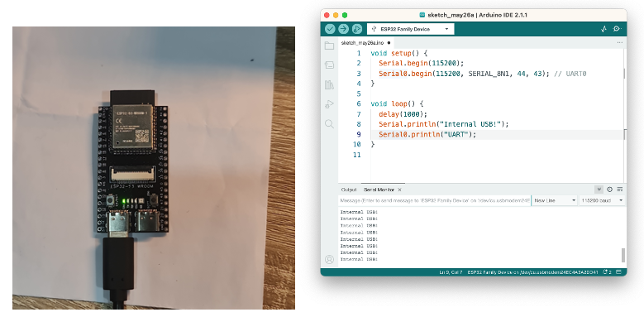Click code line 'void setup() {'
The width and height of the screenshot is (644, 317).
pos(399,54)
